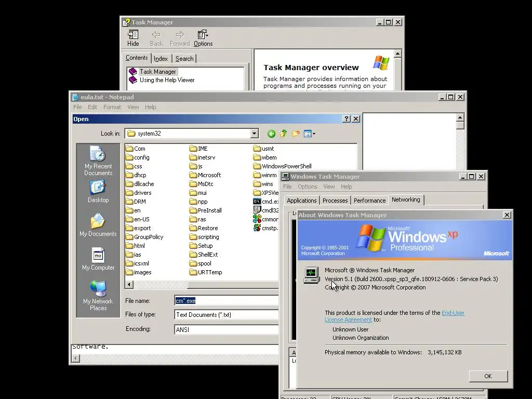
Task: Click the Notepad vertical scrollbar up arrow
Action: (460, 117)
